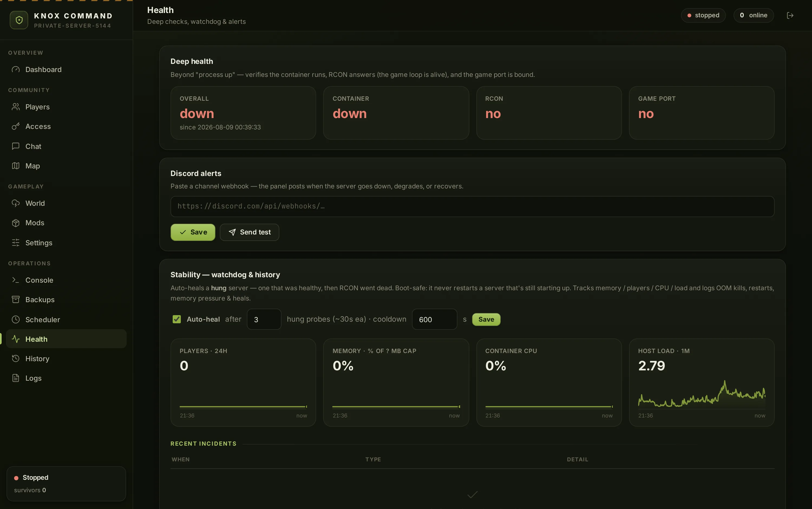Click the Map icon in sidebar

tap(15, 166)
